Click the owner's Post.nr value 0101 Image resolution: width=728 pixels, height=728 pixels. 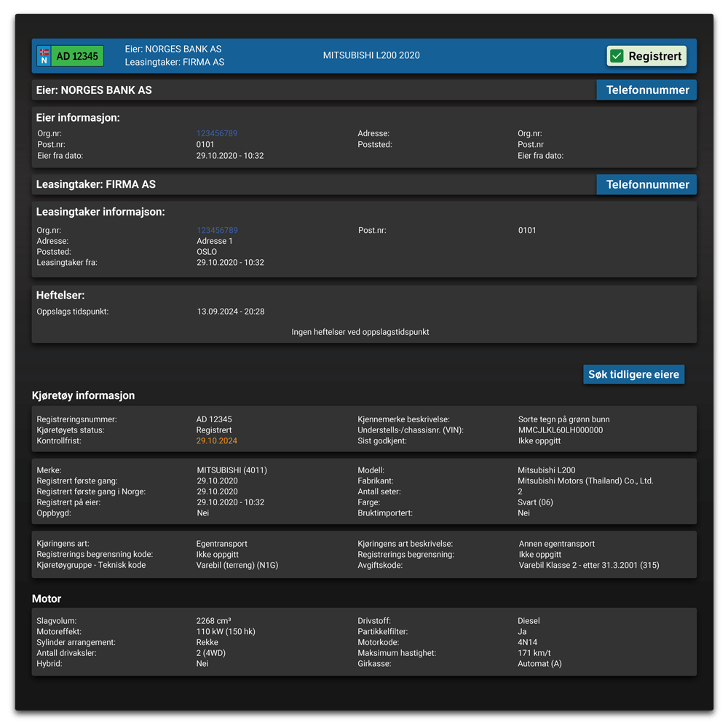tap(205, 144)
